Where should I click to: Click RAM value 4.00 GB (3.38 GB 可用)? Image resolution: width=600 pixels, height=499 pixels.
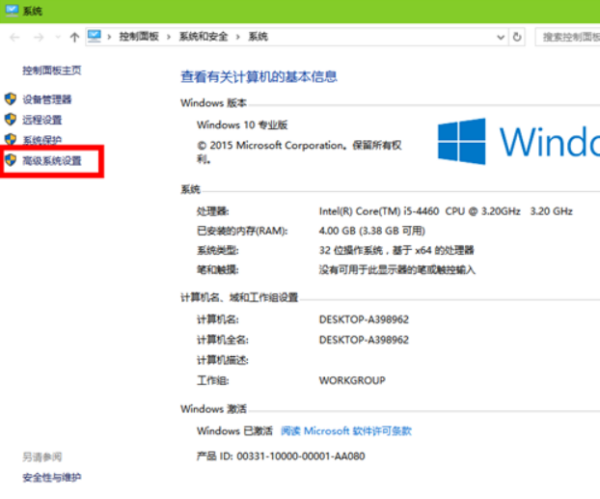[372, 231]
